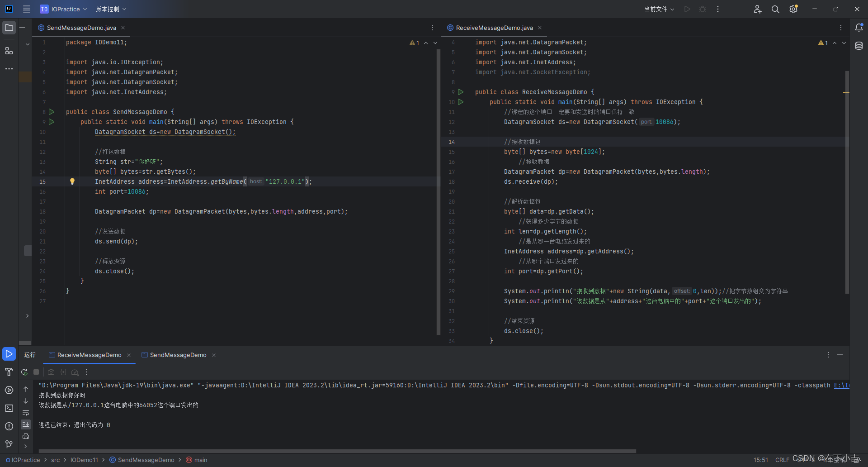
Task: Open IDE settings gear
Action: click(x=793, y=9)
